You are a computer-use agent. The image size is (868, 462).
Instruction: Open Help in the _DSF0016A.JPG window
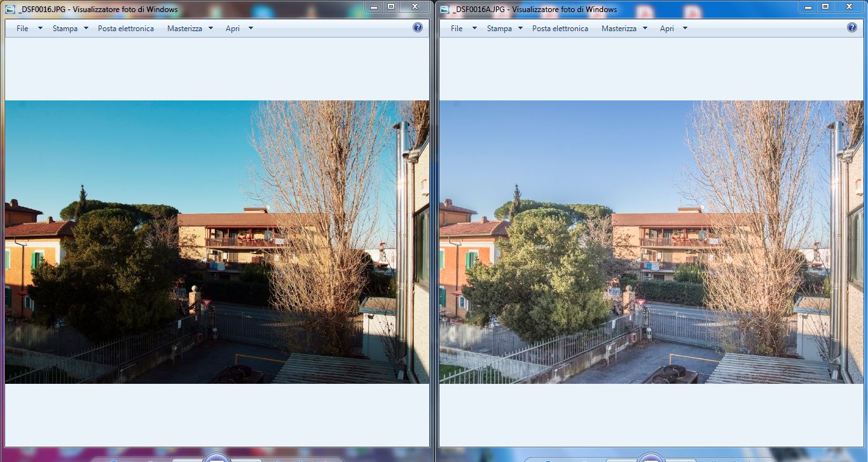tap(851, 27)
